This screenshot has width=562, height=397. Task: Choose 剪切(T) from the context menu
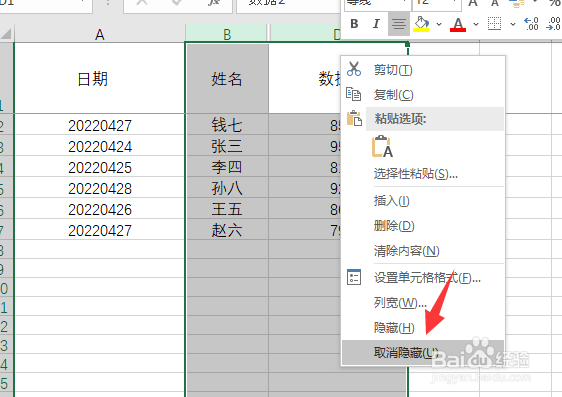(x=423, y=70)
